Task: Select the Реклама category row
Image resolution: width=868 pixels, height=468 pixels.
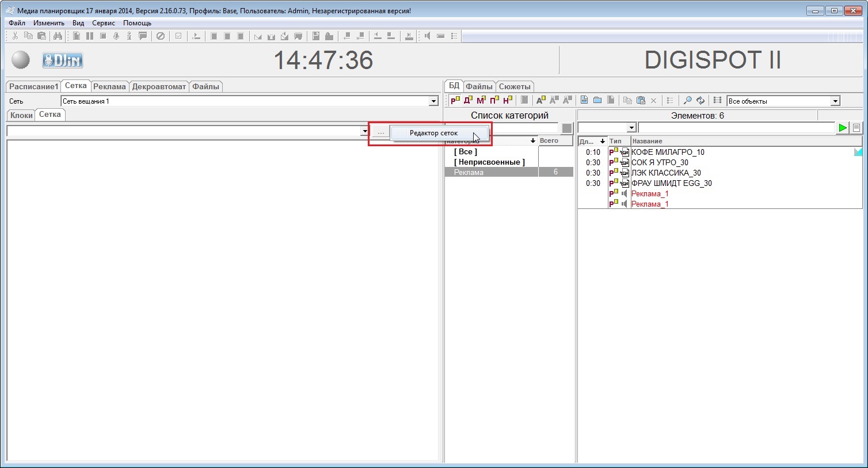Action: coord(509,172)
